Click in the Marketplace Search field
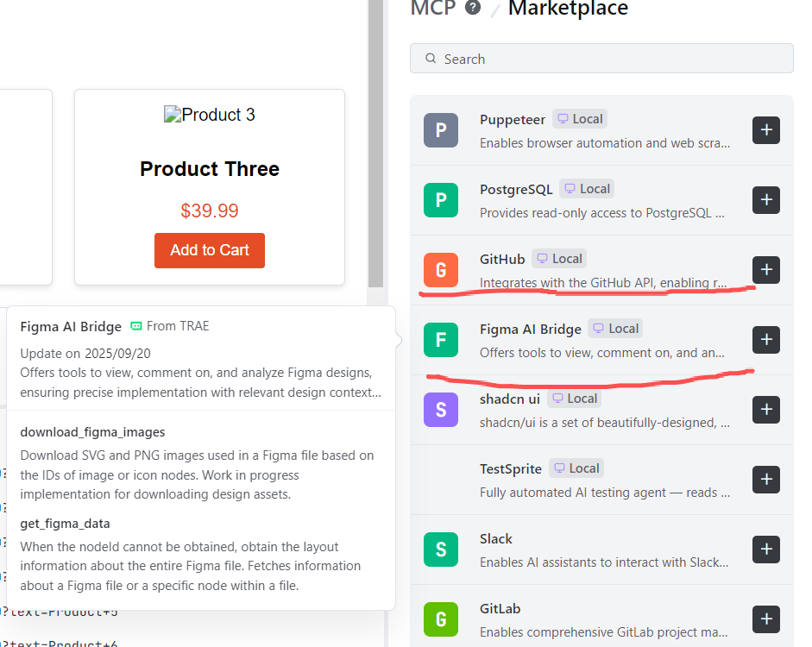The height and width of the screenshot is (647, 812). (x=601, y=59)
